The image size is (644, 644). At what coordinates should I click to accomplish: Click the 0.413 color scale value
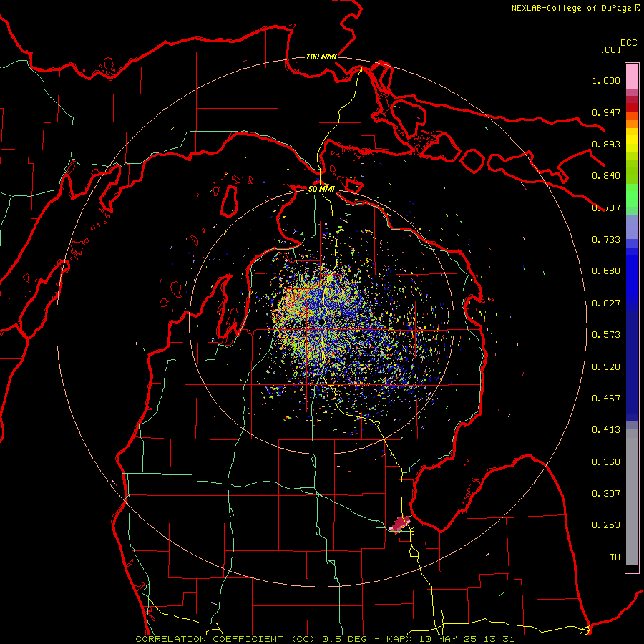click(x=606, y=430)
